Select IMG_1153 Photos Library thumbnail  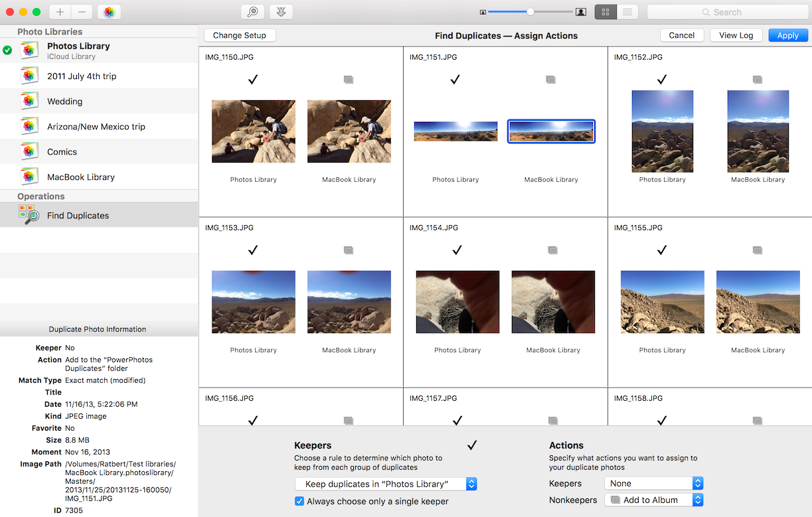(x=254, y=302)
